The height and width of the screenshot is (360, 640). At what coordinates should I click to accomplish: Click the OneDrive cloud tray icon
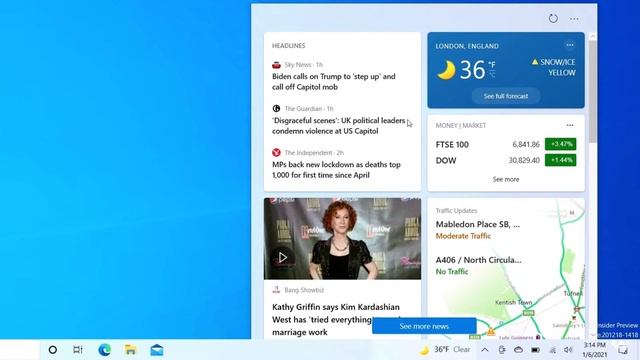518,350
